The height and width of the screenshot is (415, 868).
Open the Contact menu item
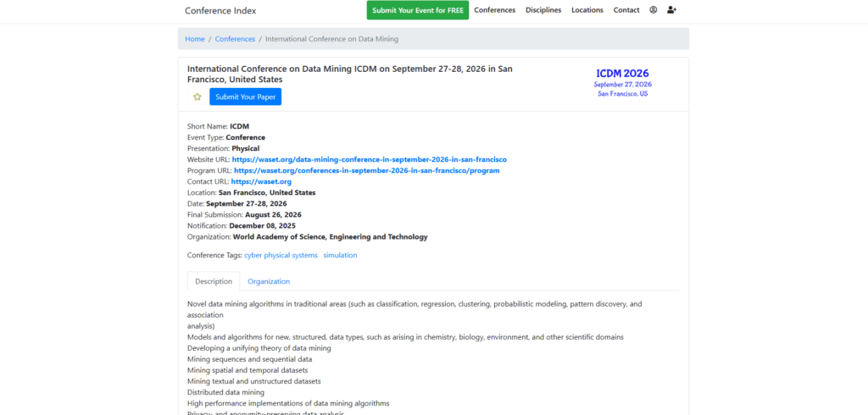(x=626, y=10)
